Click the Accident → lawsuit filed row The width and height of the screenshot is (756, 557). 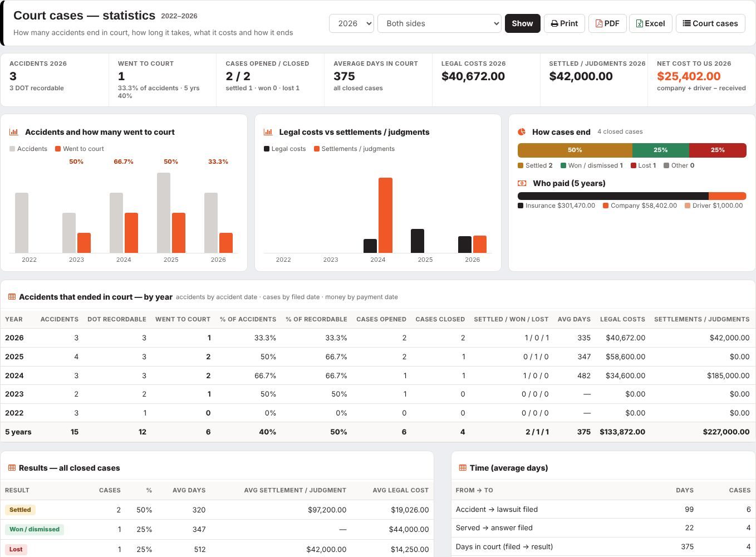click(603, 509)
